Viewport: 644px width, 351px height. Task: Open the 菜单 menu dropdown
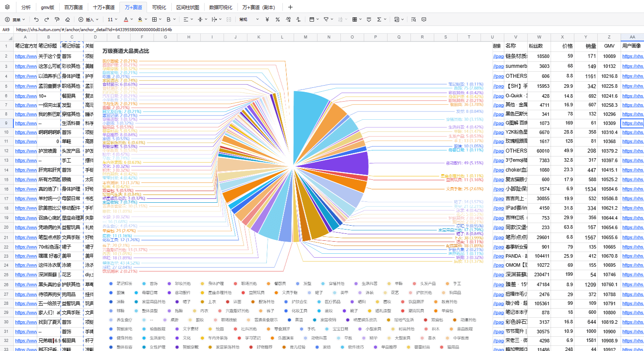tap(15, 19)
